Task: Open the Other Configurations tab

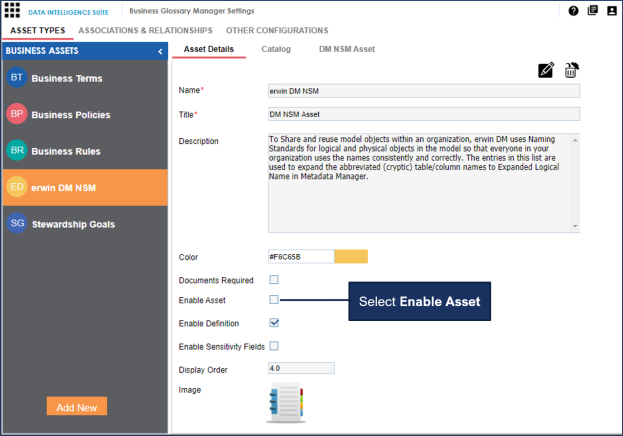Action: pyautogui.click(x=277, y=31)
